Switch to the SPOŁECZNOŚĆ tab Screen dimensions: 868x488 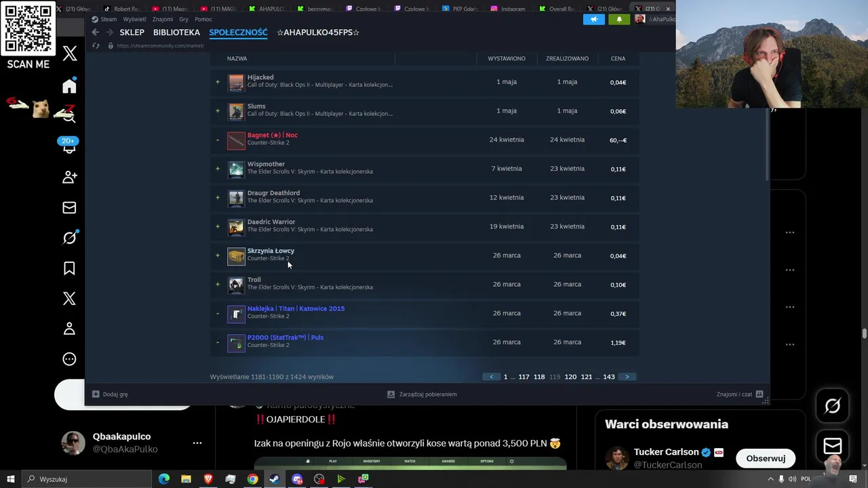[x=238, y=33]
